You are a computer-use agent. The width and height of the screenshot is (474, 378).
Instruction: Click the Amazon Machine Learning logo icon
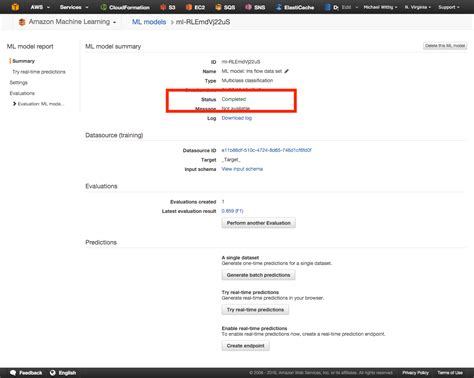[22, 22]
